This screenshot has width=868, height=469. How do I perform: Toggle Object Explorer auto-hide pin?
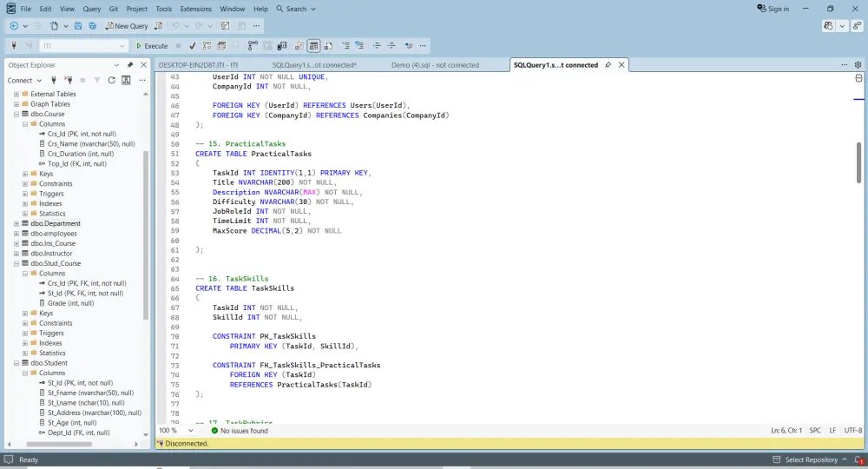click(130, 65)
